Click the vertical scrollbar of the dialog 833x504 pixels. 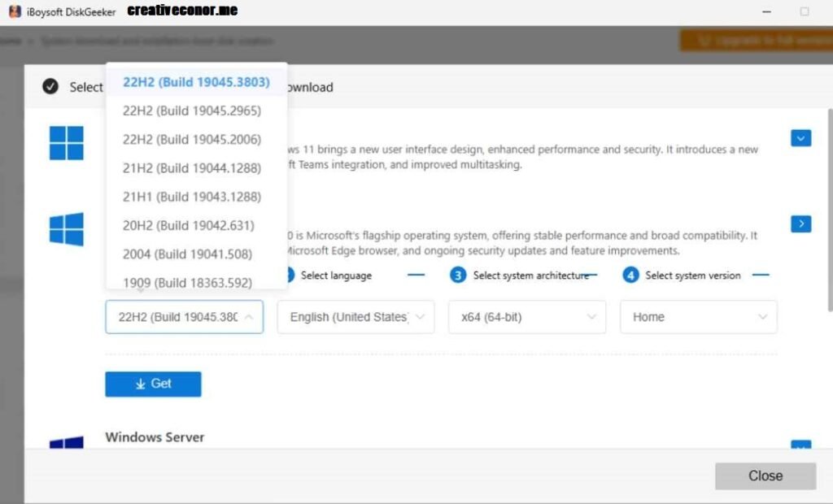point(830,210)
